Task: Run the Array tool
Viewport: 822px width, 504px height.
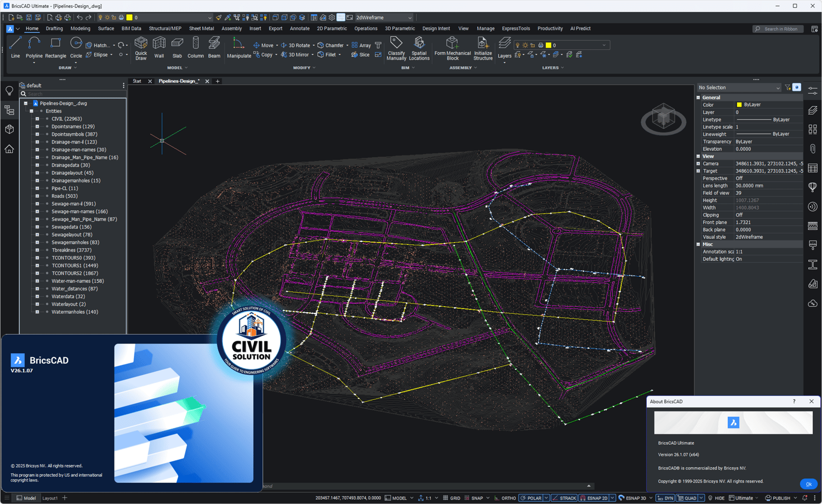Action: click(x=361, y=45)
